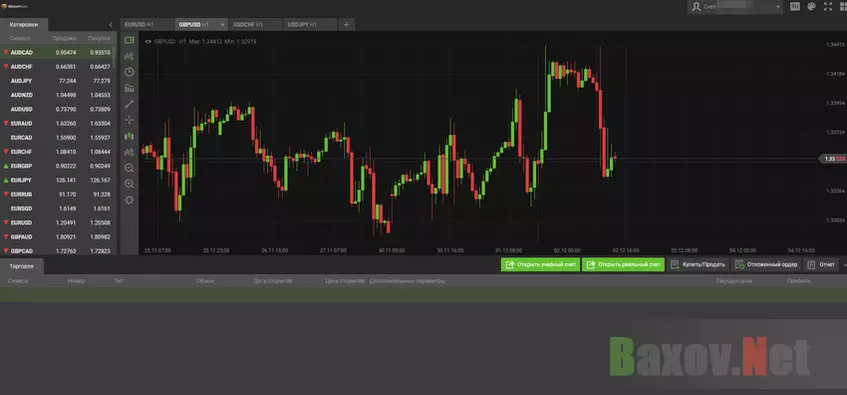This screenshot has width=847, height=395.
Task: Select the trend line drawing tool
Action: 129,104
